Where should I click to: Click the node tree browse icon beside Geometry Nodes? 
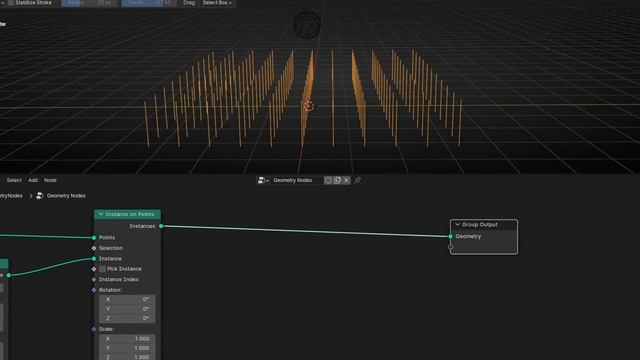[x=263, y=180]
